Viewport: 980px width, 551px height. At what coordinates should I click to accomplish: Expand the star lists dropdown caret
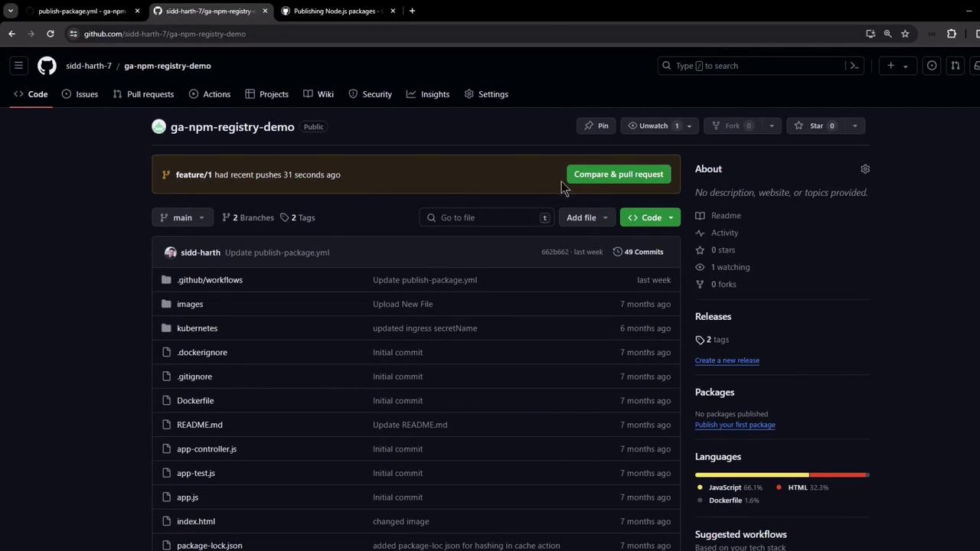point(854,126)
